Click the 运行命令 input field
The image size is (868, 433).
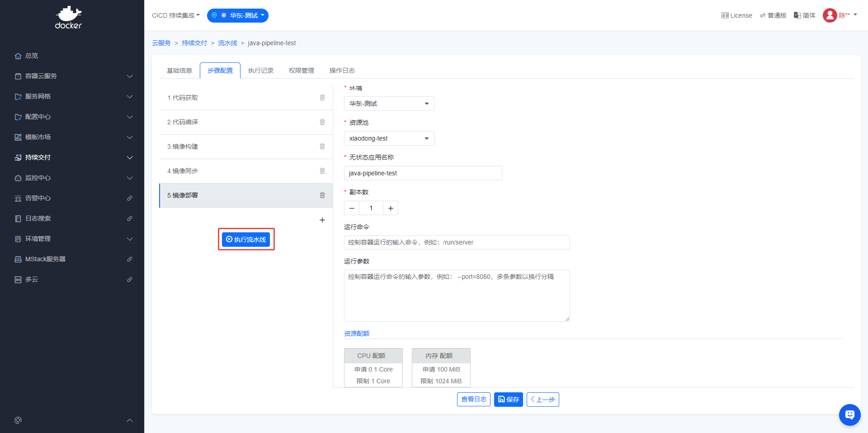click(457, 242)
